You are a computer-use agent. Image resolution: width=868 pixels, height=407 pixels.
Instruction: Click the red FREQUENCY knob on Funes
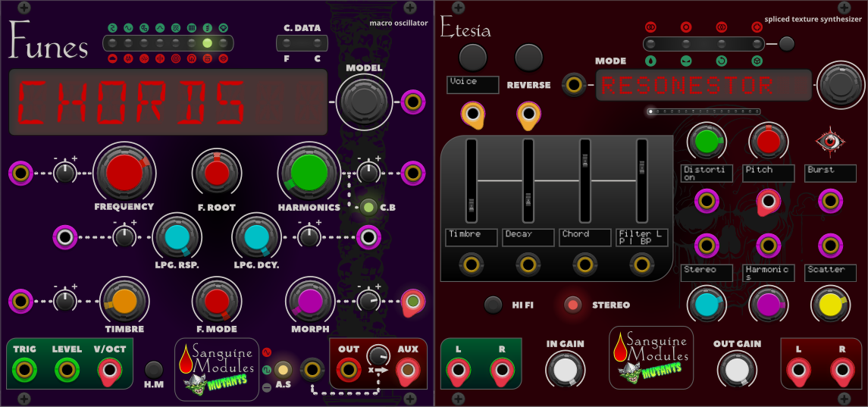click(x=124, y=174)
